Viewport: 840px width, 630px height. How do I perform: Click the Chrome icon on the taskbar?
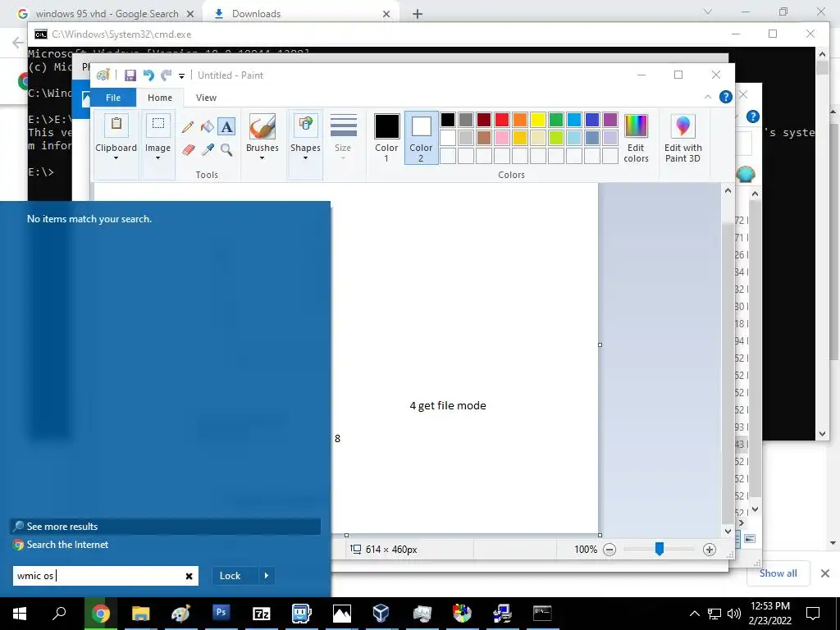point(100,613)
